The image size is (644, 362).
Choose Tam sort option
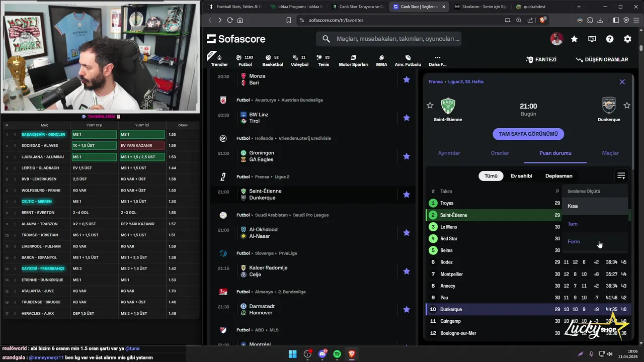pos(595,224)
